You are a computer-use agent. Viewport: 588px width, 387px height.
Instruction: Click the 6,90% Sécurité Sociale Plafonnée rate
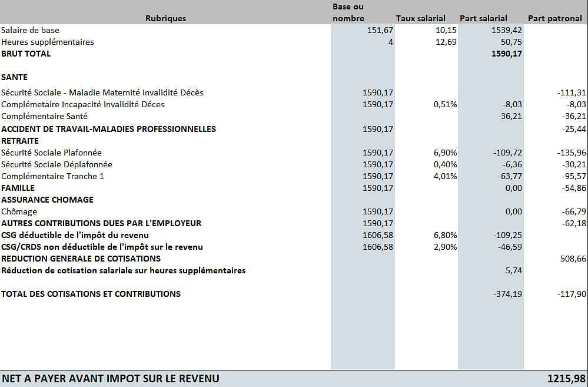coord(445,153)
